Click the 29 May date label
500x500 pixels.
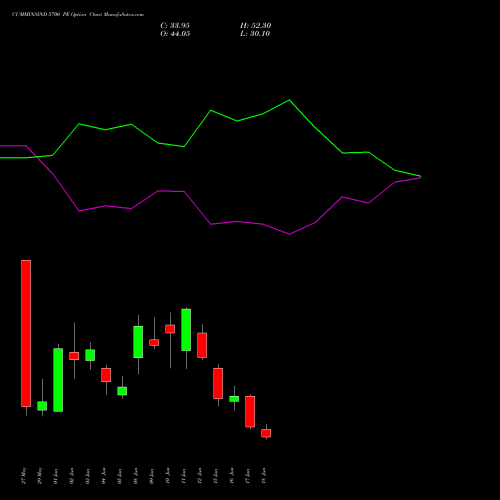click(x=40, y=476)
